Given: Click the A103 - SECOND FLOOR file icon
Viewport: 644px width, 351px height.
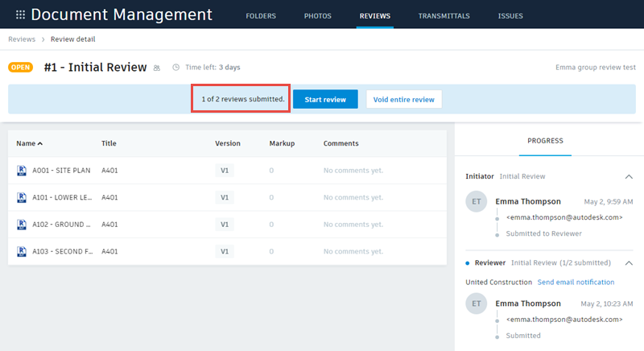Looking at the screenshot, I should tap(23, 251).
